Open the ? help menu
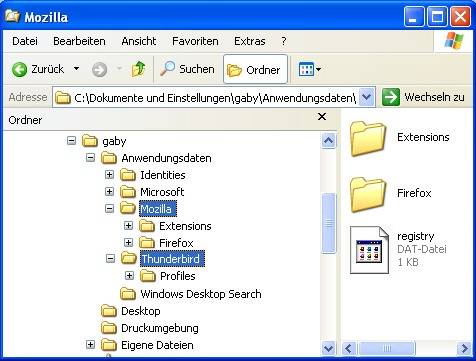The width and height of the screenshot is (476, 361). [x=283, y=41]
